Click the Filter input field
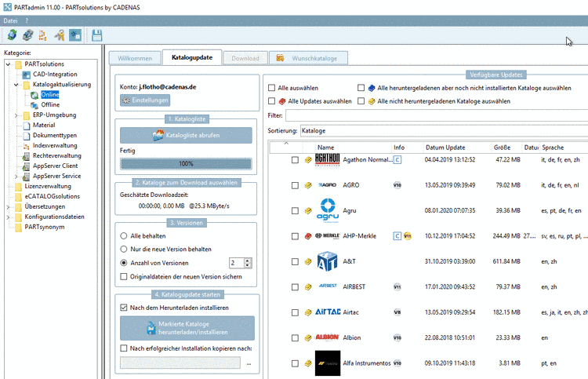This screenshot has height=379, width=588. 437,115
